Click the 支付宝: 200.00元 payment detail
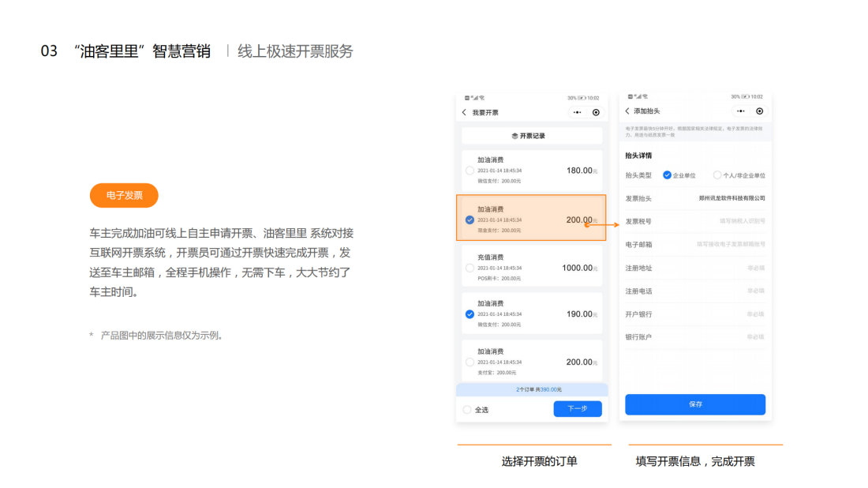The image size is (868, 488). point(496,373)
